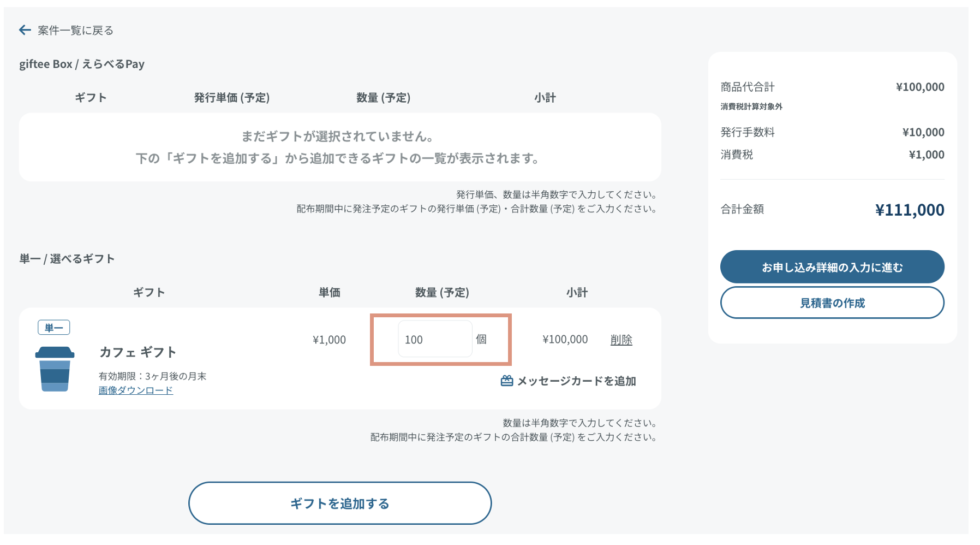Click the 合計金額 ¥111,000 total amount

pos(909,210)
